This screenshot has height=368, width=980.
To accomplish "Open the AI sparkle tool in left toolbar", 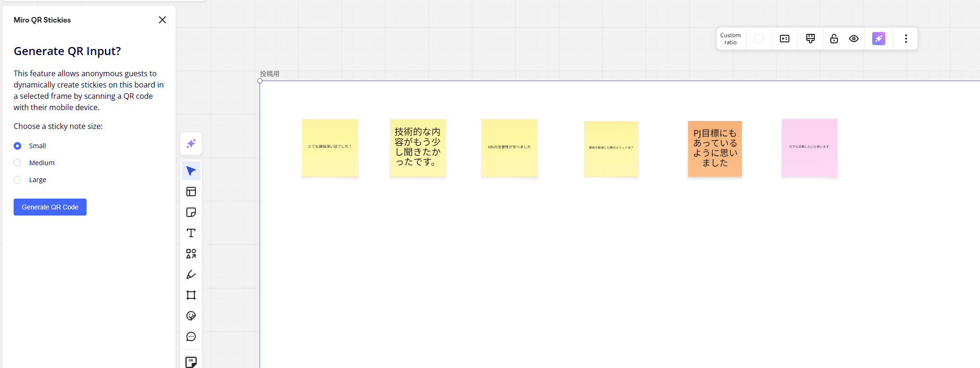I will [191, 144].
